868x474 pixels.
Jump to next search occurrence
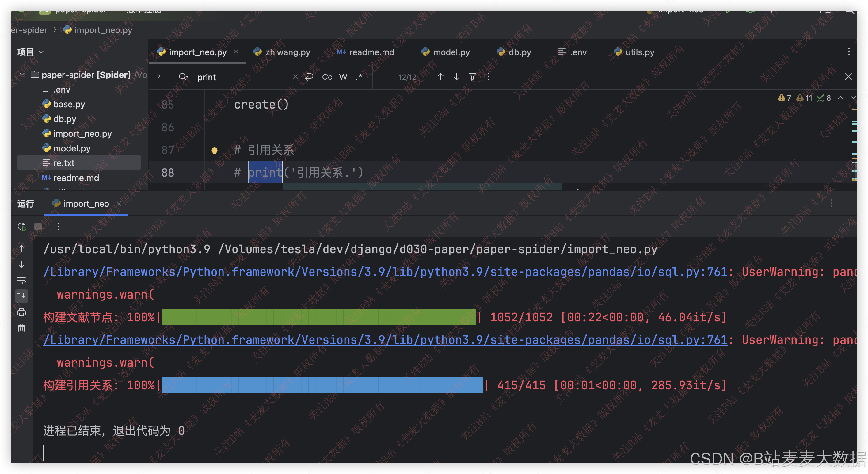456,77
